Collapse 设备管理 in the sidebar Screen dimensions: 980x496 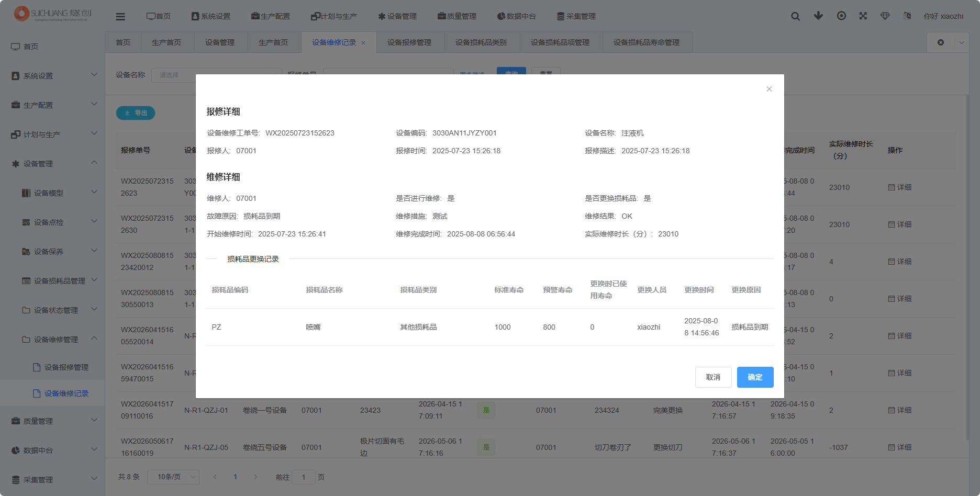pos(52,164)
